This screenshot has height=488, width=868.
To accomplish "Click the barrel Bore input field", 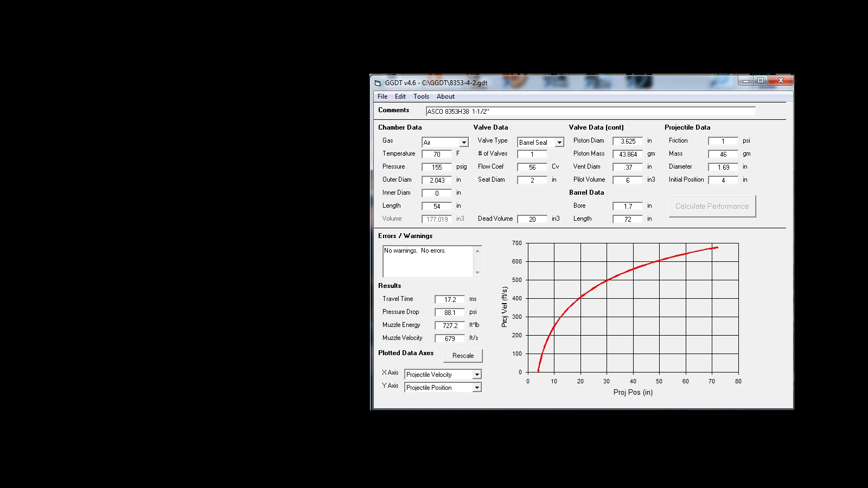I will coord(628,207).
